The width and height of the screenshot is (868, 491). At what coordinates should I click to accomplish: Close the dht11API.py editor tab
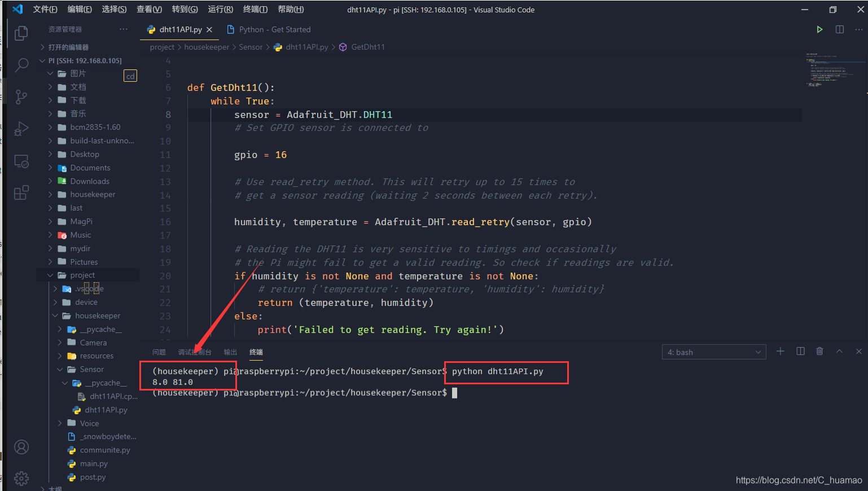[x=209, y=29]
